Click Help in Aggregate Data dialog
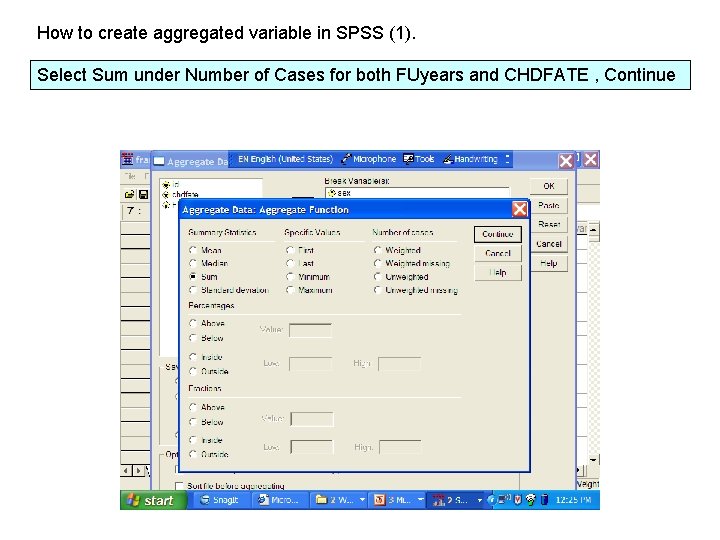The width and height of the screenshot is (720, 540). (x=549, y=263)
